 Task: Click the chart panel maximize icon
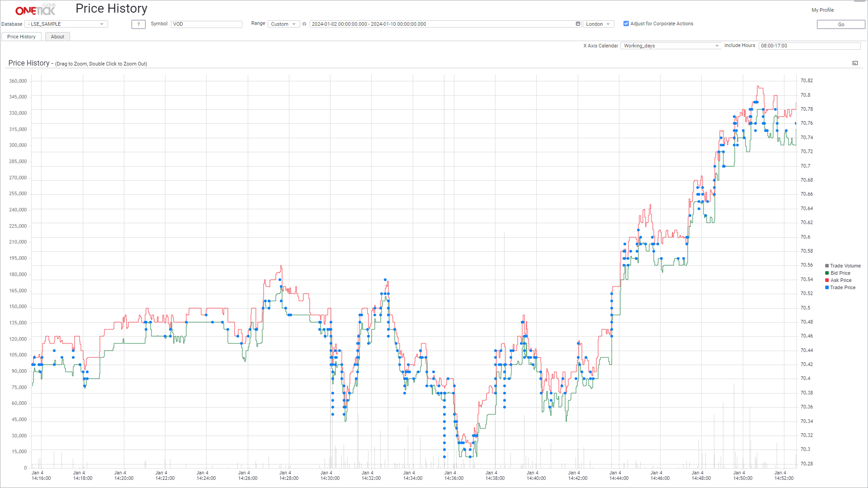tap(855, 63)
